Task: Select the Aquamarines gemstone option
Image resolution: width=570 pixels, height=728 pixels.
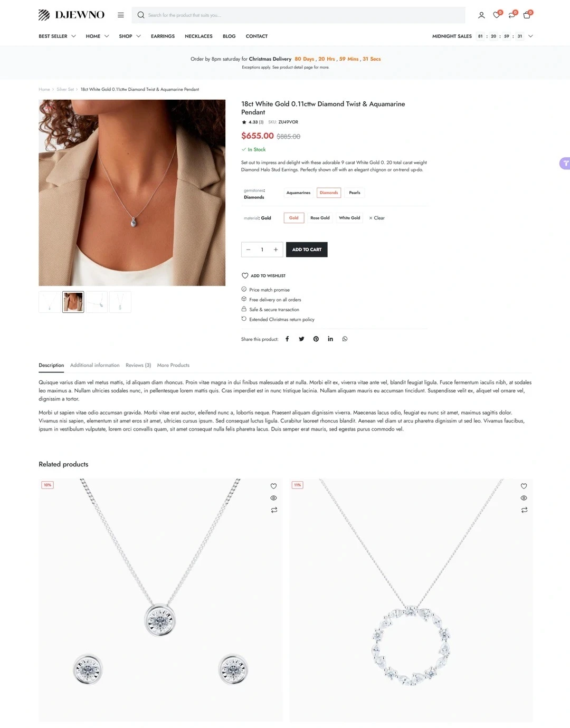Action: pos(298,193)
